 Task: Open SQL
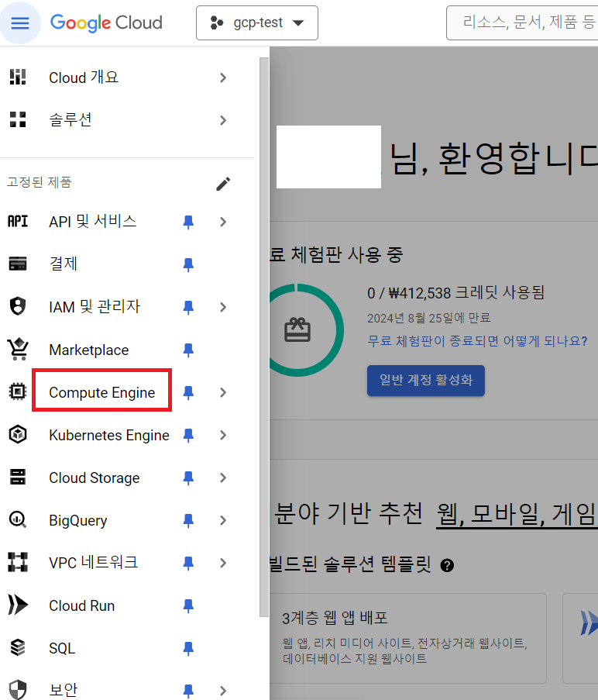click(62, 648)
